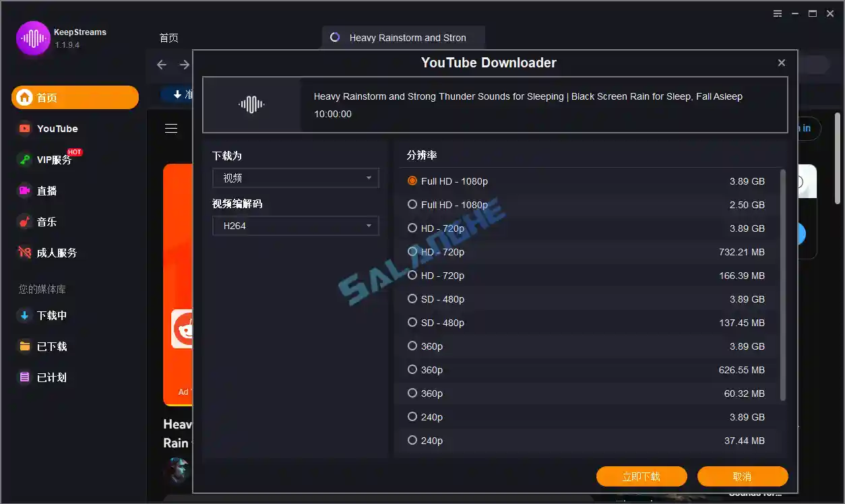Open the hamburger menu in title bar
This screenshot has height=504, width=845.
tap(778, 13)
